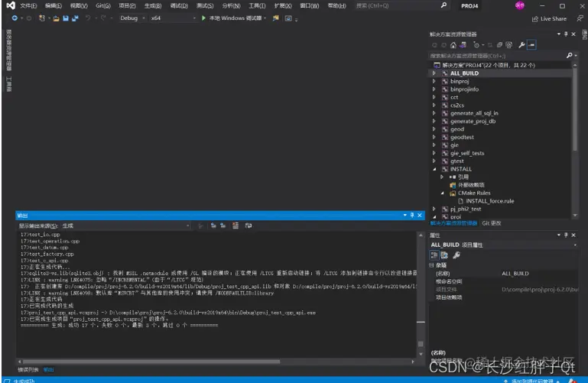Switch to the 解决方案资源管理器 bottom tab
The height and width of the screenshot is (383, 588).
pyautogui.click(x=453, y=223)
